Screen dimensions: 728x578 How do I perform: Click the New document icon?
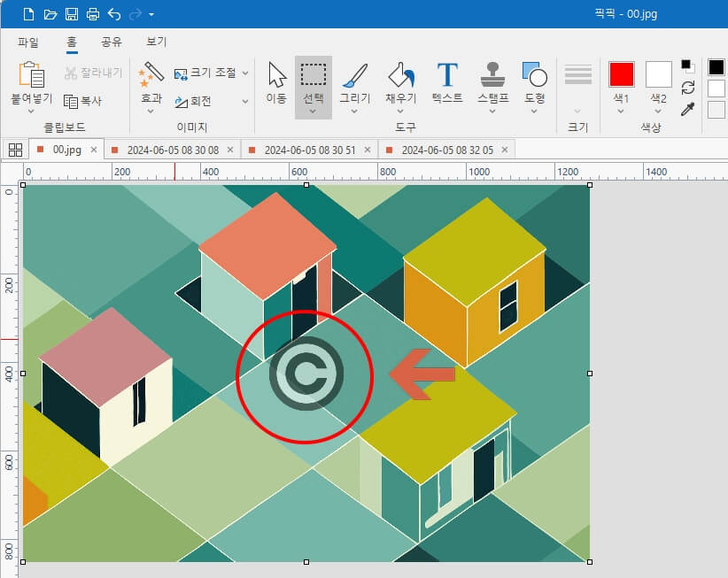tap(28, 14)
